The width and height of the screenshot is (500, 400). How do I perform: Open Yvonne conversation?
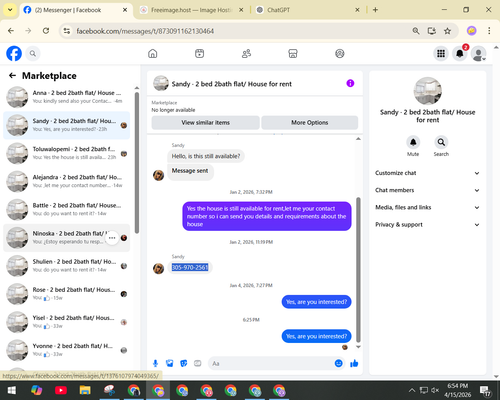point(67,350)
